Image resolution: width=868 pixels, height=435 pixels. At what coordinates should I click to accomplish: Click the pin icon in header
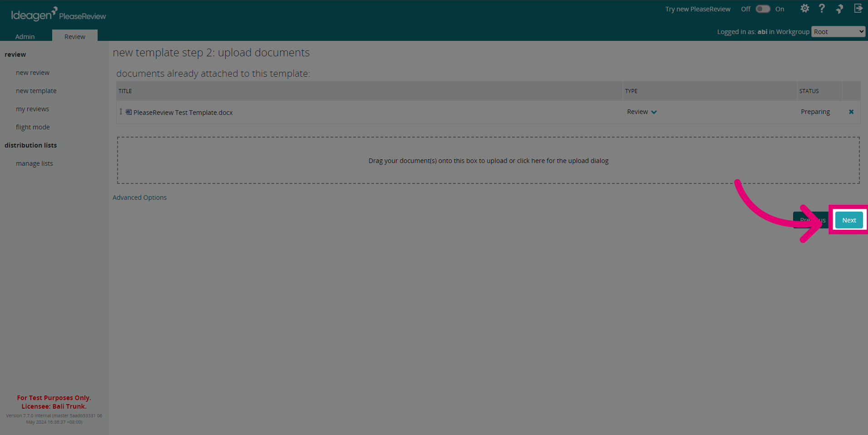point(839,9)
